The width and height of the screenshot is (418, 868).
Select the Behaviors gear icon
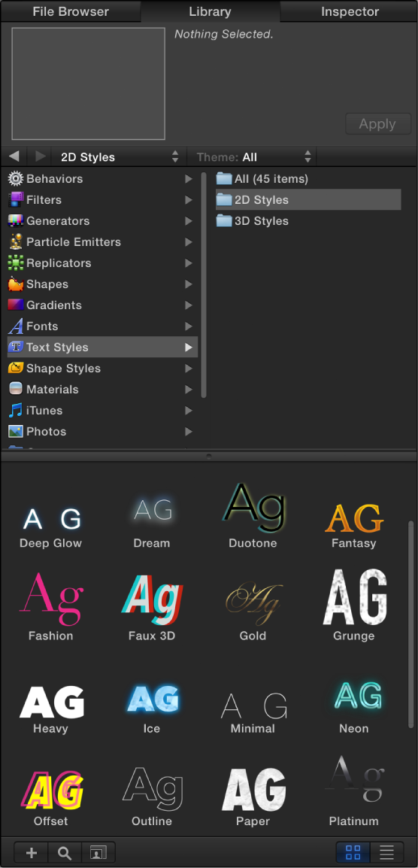(x=16, y=179)
